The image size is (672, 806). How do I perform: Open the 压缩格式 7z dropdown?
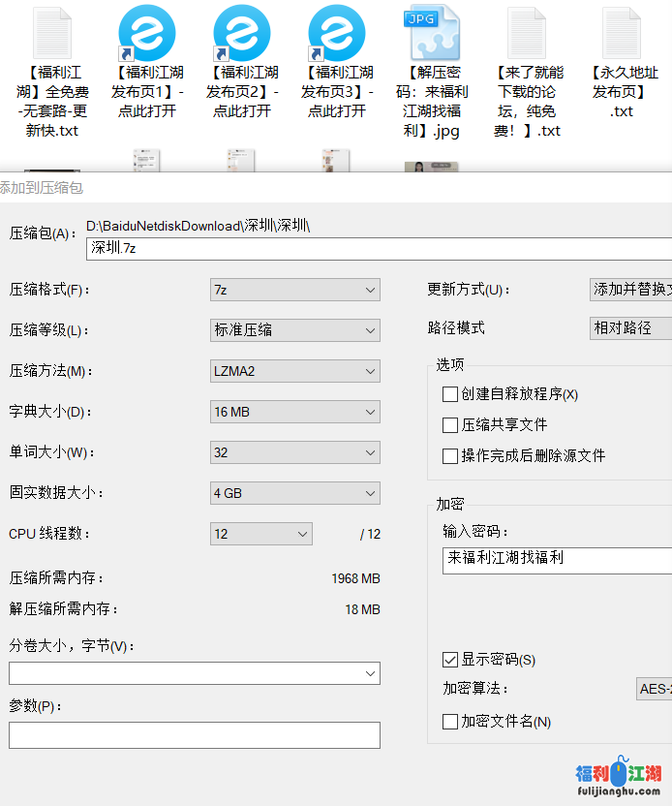294,290
